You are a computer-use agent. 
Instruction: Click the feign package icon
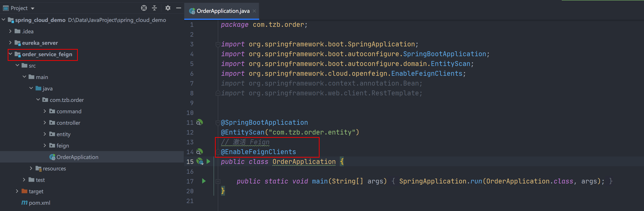click(x=52, y=145)
